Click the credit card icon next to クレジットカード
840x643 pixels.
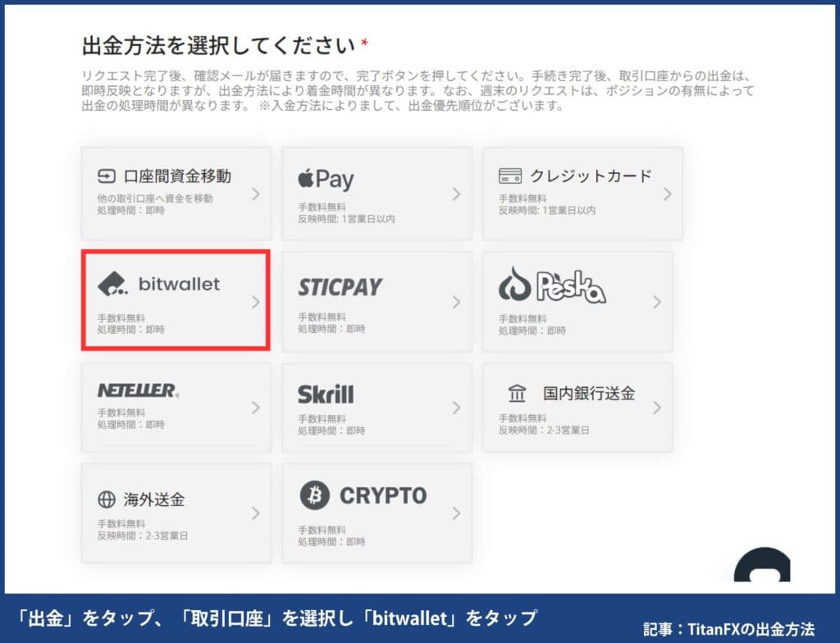point(510,176)
